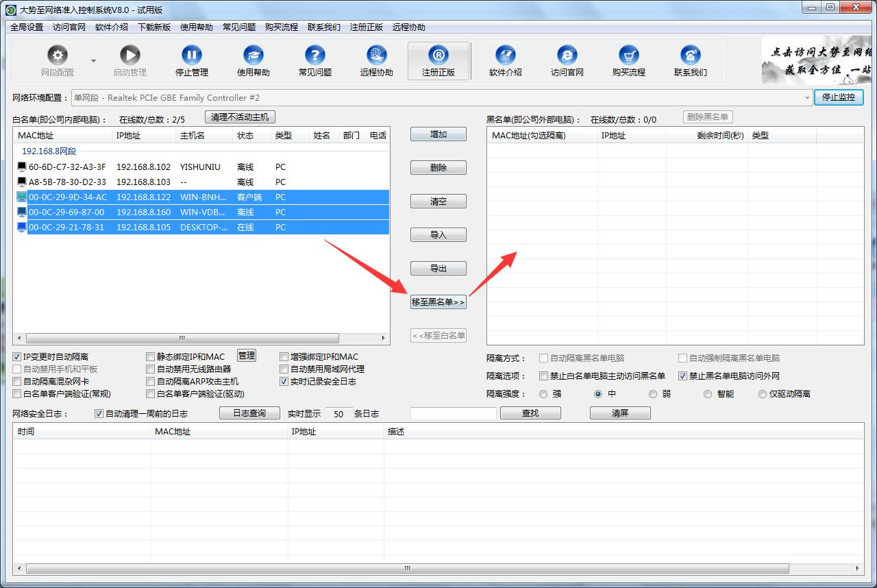Click computer icon for MAC A8-5B-78-30-D2-33
Screen dimensions: 877x588
click(x=22, y=182)
